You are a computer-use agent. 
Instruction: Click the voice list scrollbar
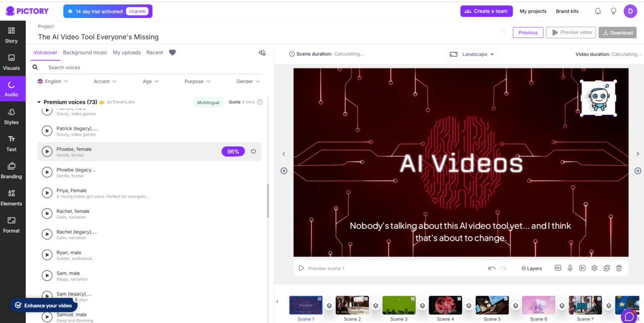(x=268, y=201)
